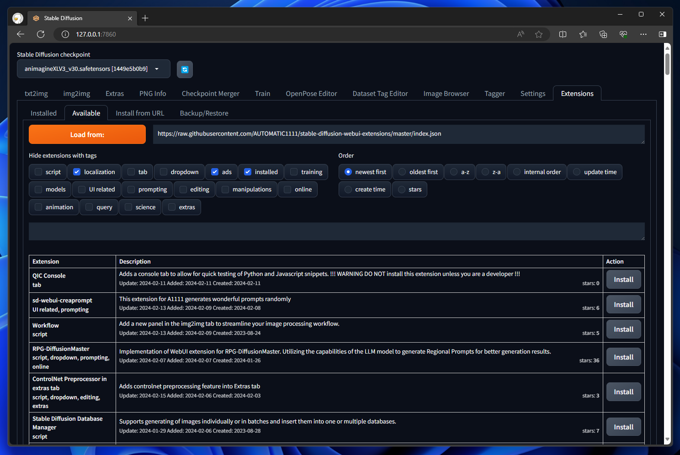Open split screen icon

[x=562, y=34]
